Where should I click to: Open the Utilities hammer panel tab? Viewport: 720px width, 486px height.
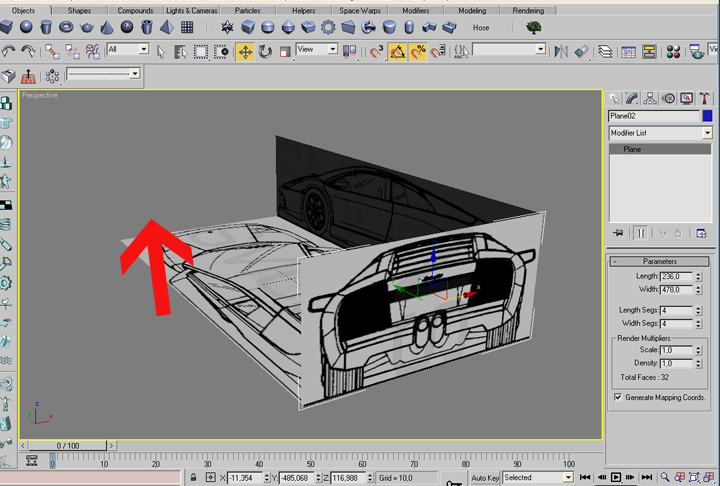[704, 98]
